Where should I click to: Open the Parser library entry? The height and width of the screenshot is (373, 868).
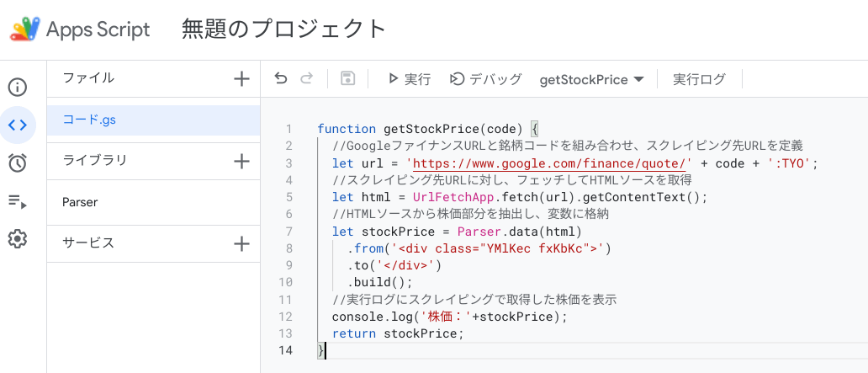153,202
